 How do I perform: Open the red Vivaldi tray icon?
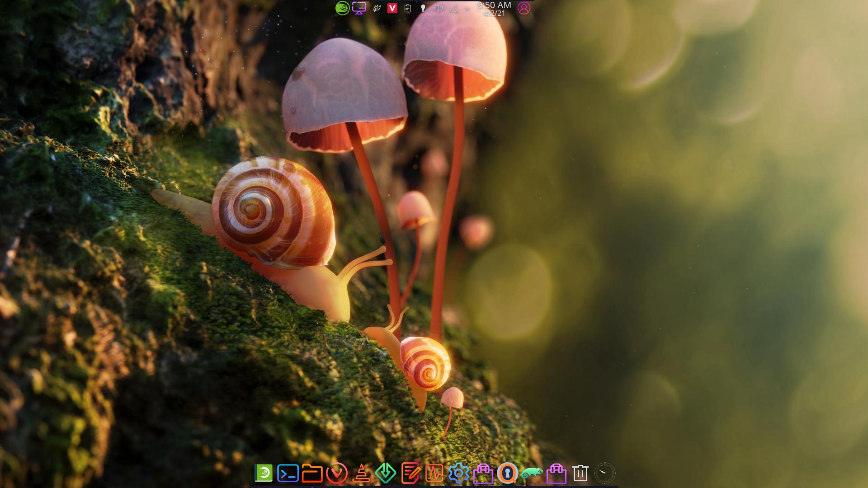coord(392,8)
